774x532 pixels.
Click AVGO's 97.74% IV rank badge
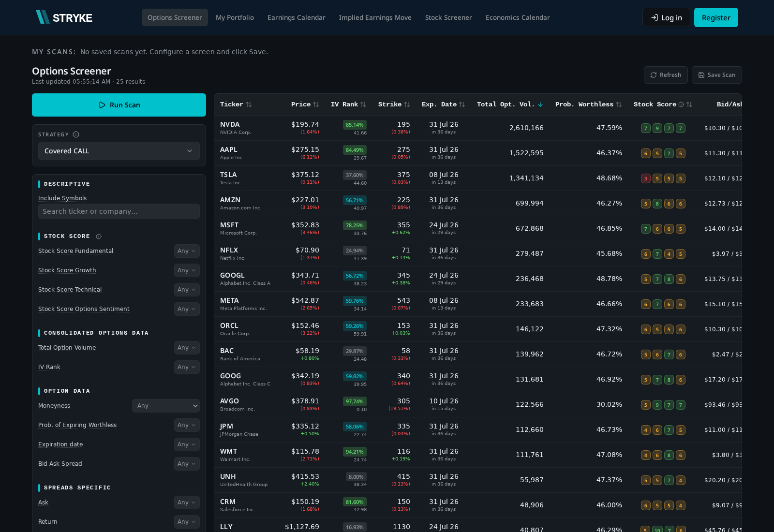pos(355,401)
